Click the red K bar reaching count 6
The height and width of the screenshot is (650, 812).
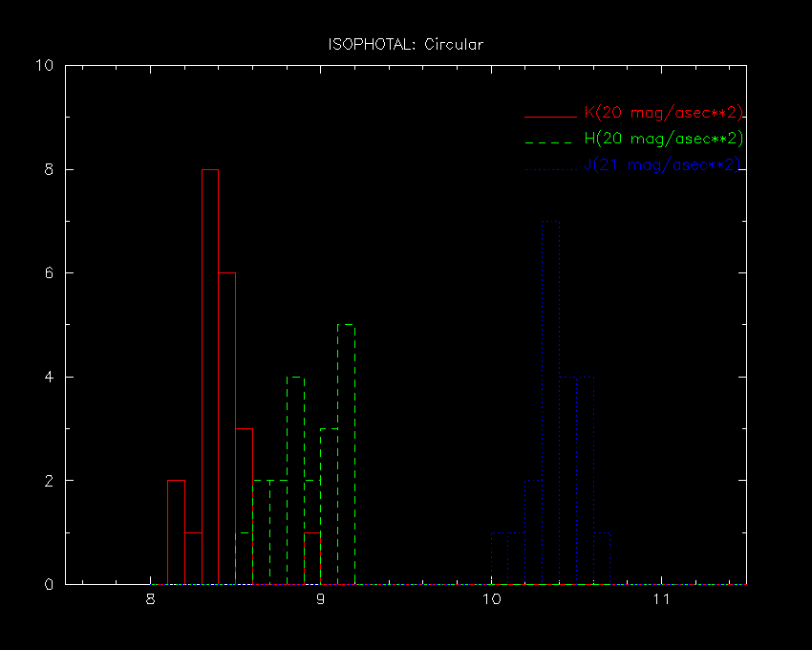click(227, 428)
